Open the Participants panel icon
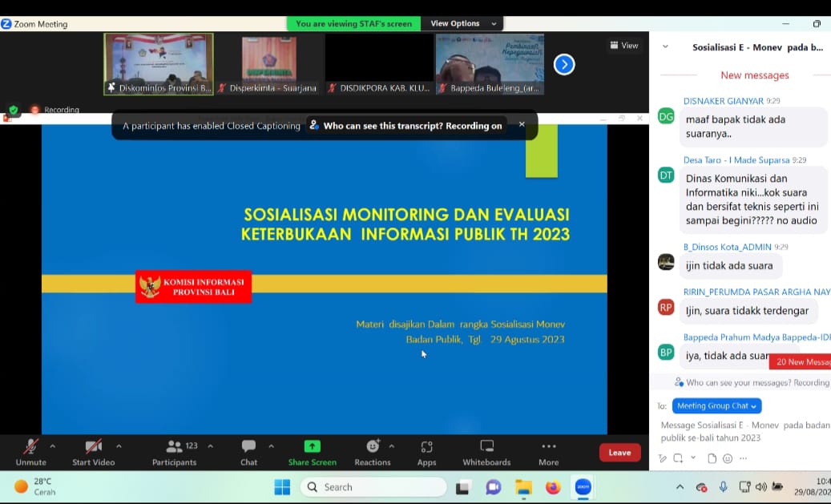The width and height of the screenshot is (831, 504). pyautogui.click(x=174, y=447)
